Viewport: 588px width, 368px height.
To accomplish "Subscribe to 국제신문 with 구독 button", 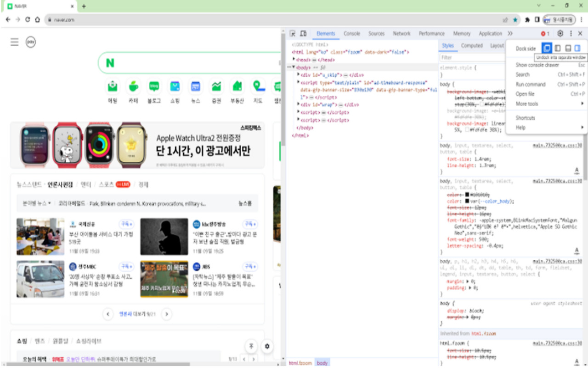I will tap(126, 224).
